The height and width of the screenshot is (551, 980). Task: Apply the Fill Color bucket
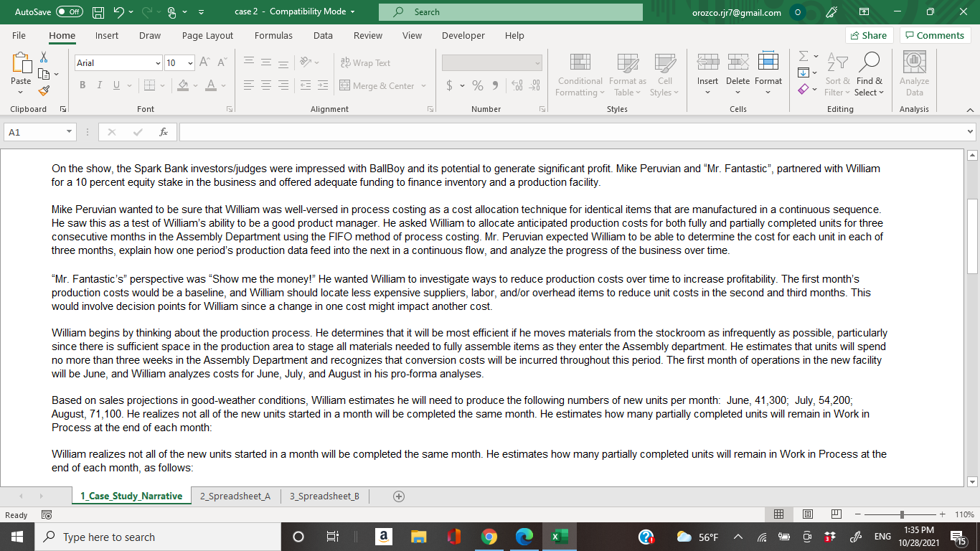coord(183,85)
